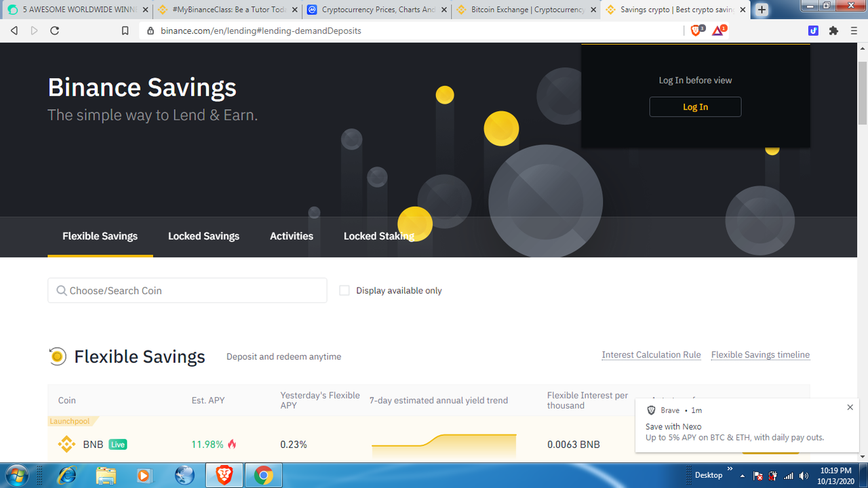Click the browser forward arrow
The width and height of the screenshot is (868, 488).
point(35,30)
